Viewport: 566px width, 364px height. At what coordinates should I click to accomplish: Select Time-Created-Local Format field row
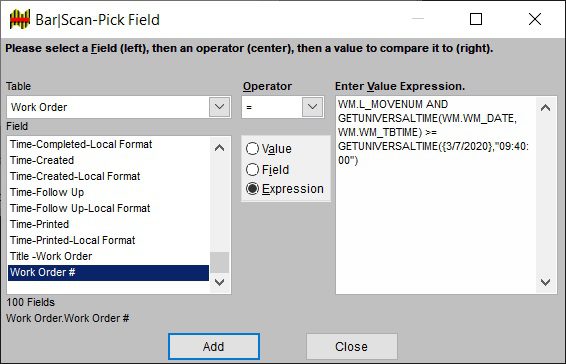pyautogui.click(x=108, y=176)
